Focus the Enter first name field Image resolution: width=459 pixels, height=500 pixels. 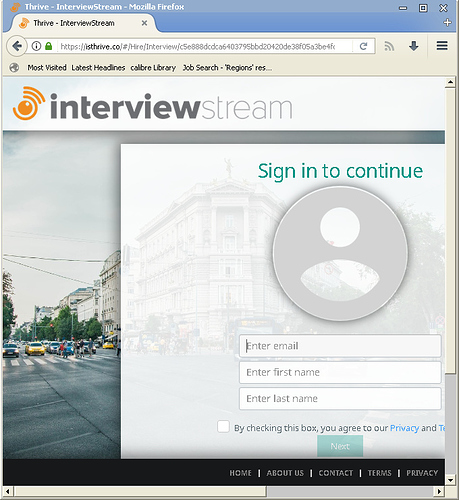tap(340, 372)
